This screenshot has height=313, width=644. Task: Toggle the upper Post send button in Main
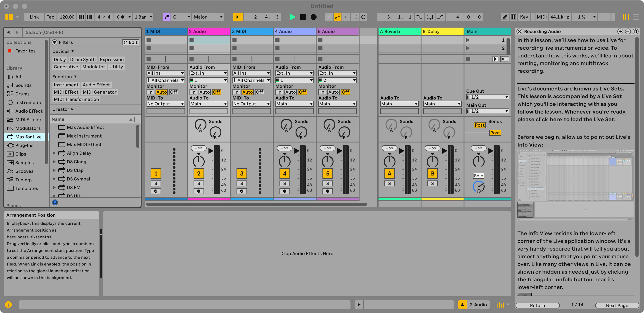click(x=480, y=125)
